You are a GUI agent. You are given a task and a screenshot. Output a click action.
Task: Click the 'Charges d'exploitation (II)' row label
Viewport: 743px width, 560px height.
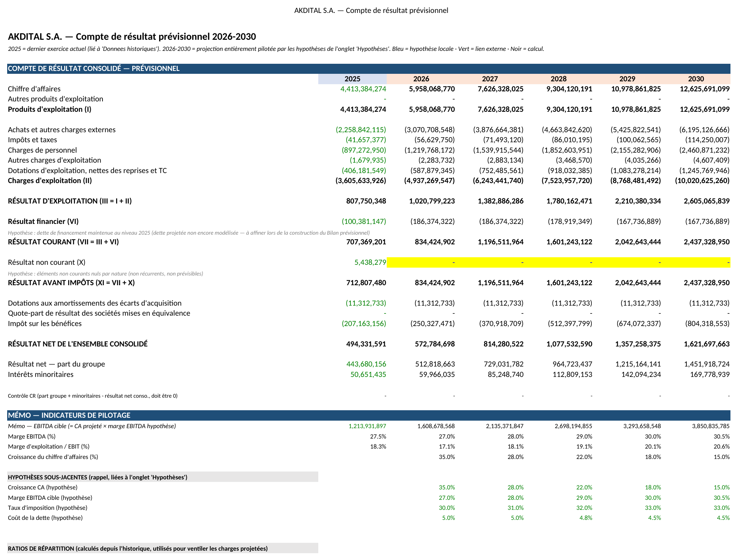[x=50, y=181]
